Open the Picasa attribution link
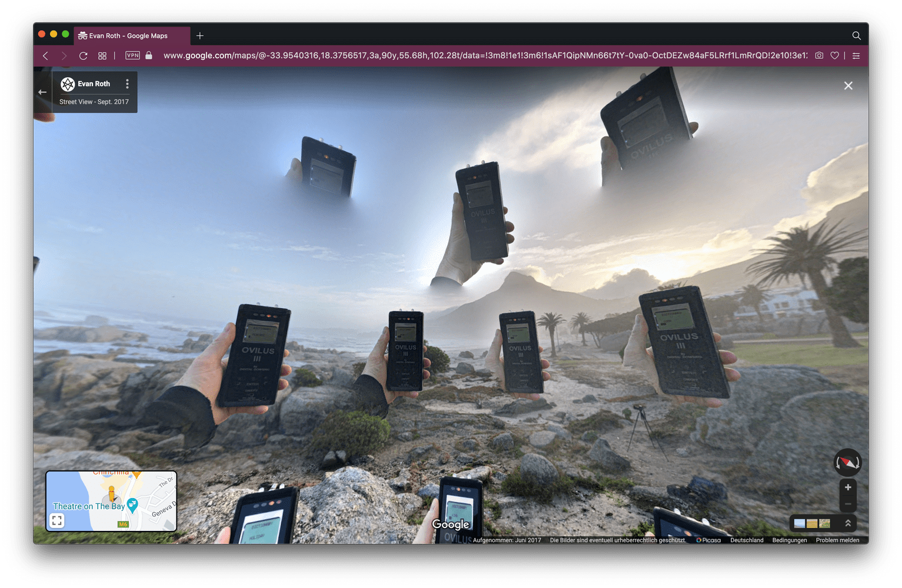This screenshot has height=588, width=902. tap(708, 540)
